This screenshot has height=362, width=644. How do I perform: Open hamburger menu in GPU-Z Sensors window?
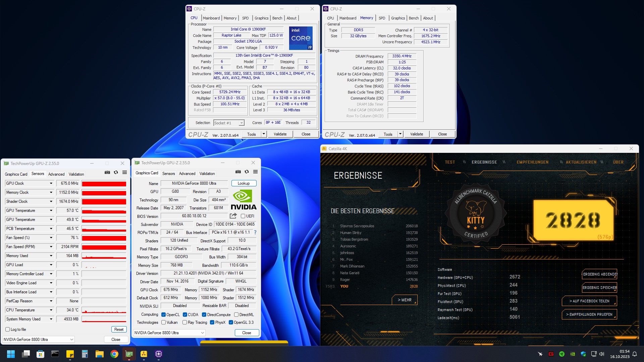(x=124, y=173)
